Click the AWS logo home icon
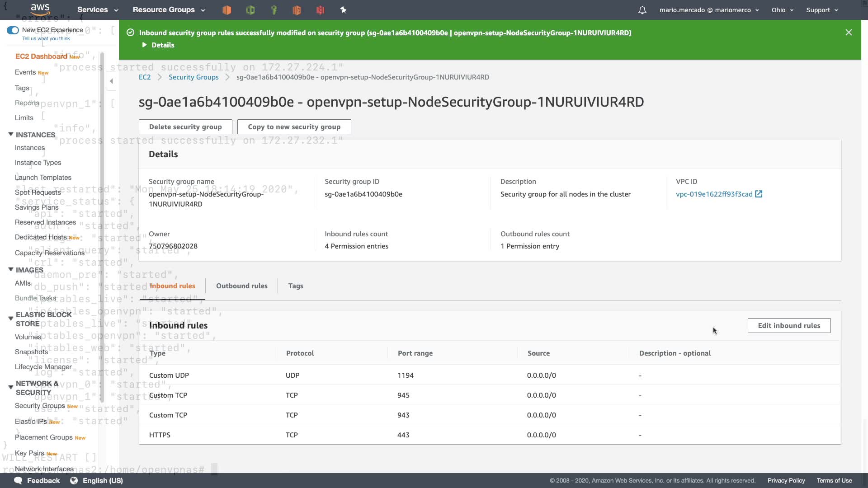 point(40,9)
